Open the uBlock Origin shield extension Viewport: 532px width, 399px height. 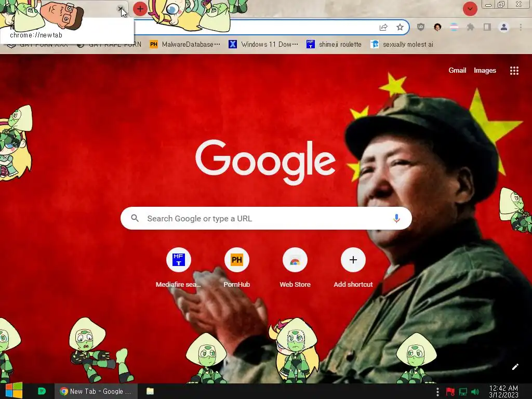coord(421,27)
